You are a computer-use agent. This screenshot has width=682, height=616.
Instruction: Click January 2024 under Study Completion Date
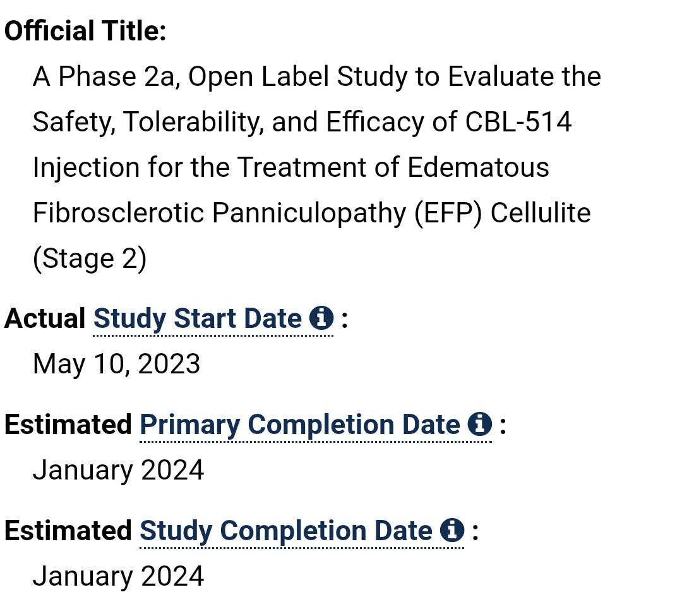click(118, 576)
